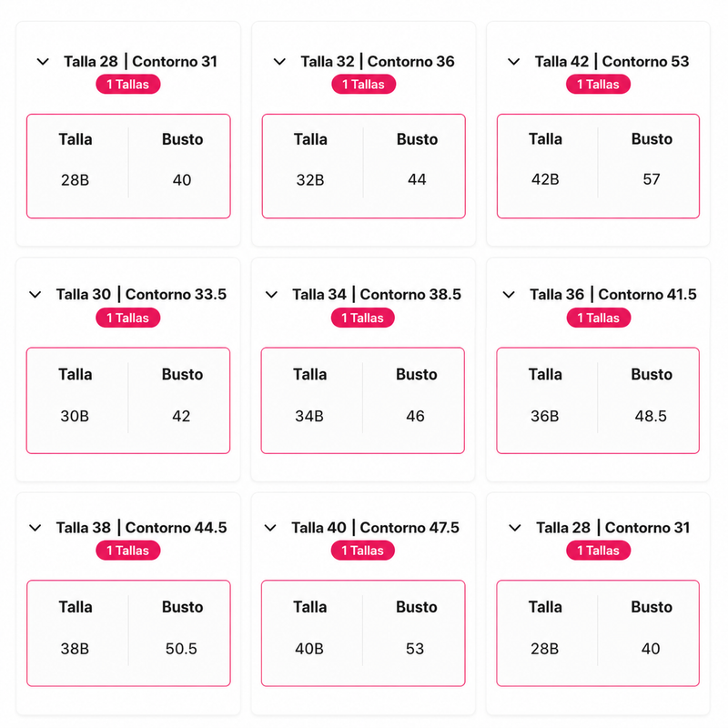Viewport: 728px width, 728px height.
Task: Select the 42B size row with busto 57
Action: (x=598, y=179)
